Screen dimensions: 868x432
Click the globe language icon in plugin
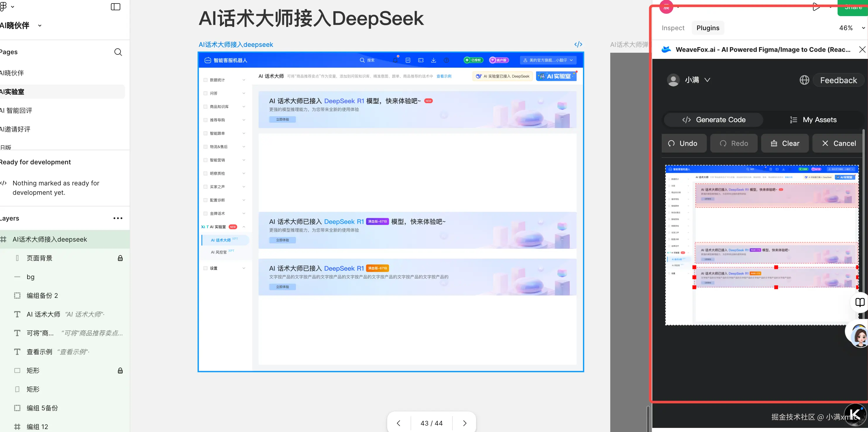click(804, 80)
